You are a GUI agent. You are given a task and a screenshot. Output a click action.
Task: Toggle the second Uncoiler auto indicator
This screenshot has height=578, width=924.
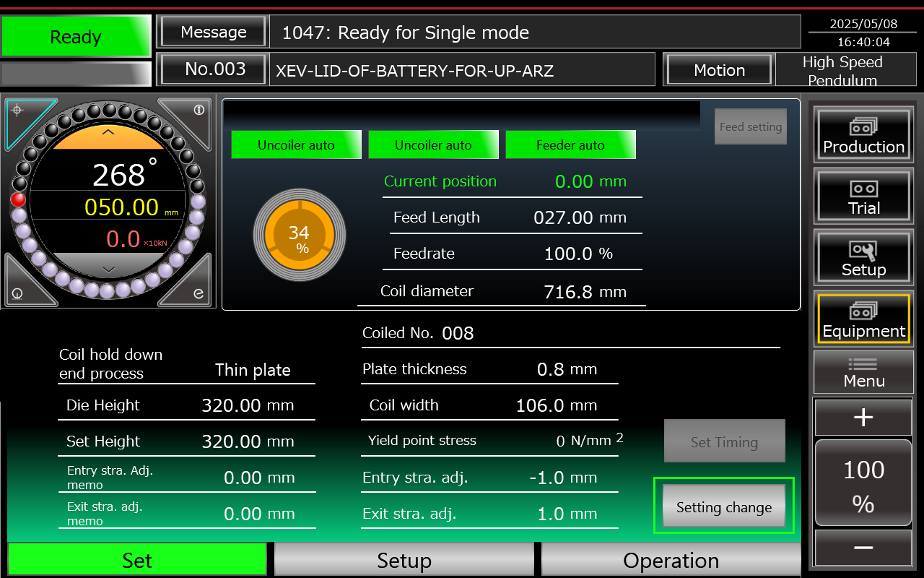(x=433, y=145)
